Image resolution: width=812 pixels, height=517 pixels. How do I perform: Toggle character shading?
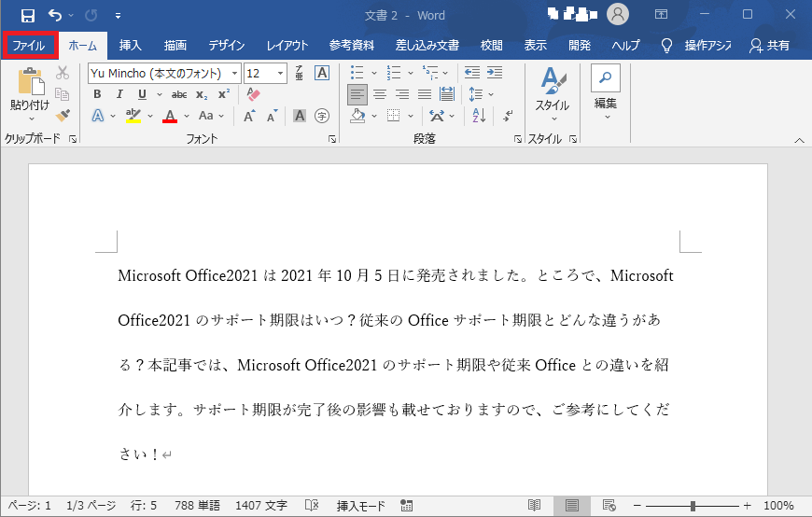pos(300,116)
